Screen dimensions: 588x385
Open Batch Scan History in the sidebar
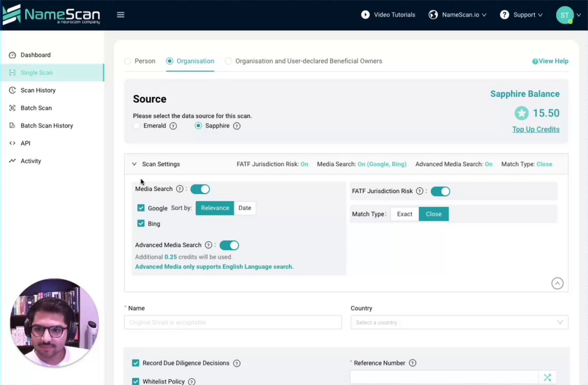click(52, 125)
